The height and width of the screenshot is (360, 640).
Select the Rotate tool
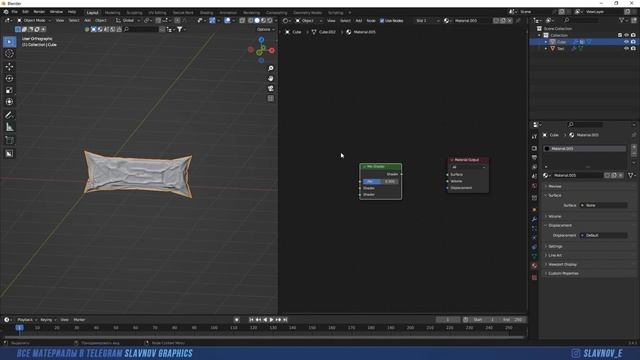click(x=9, y=78)
